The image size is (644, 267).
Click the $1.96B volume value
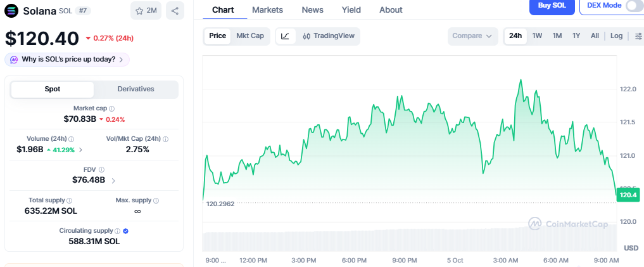[30, 150]
